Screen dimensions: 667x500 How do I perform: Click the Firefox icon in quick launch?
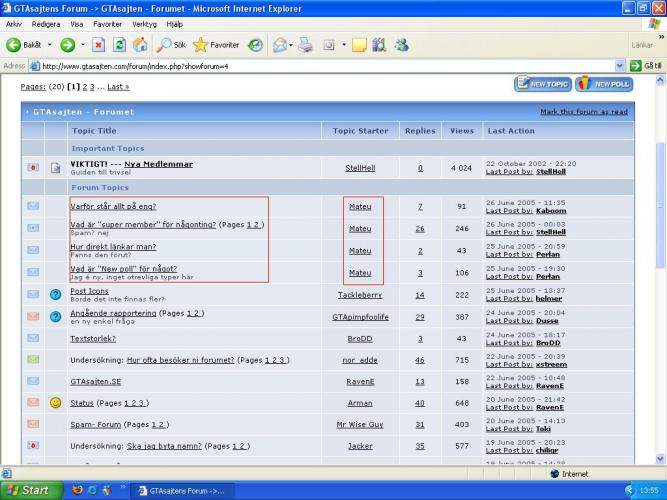[x=78, y=490]
